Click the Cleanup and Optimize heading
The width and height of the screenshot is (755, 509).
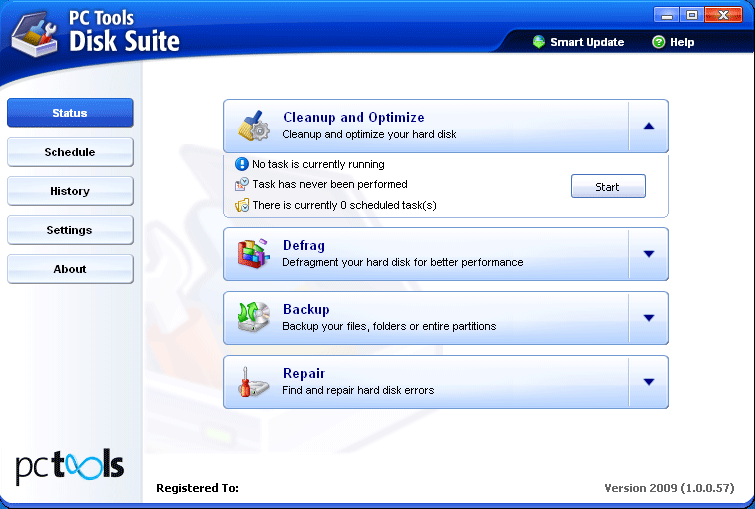point(354,117)
